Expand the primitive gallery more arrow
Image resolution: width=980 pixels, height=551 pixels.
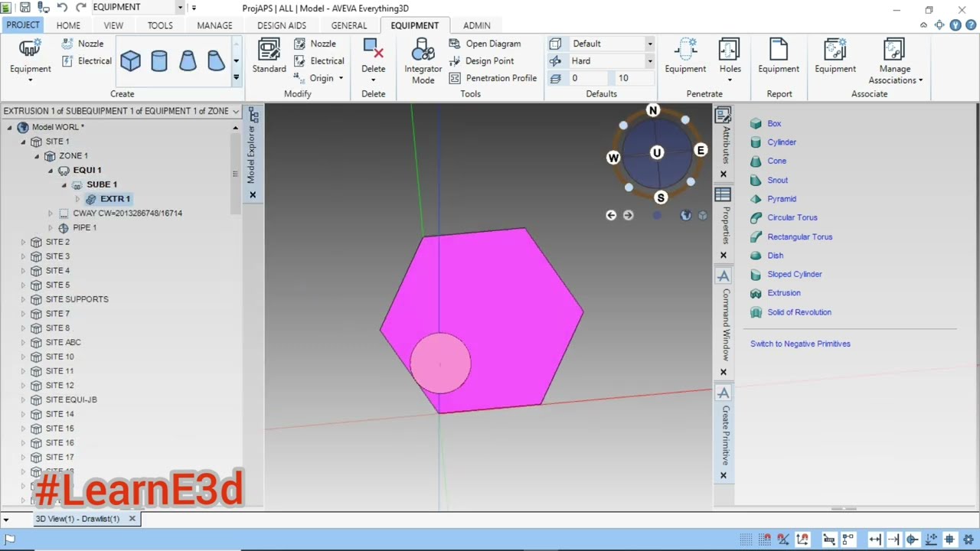[x=236, y=77]
